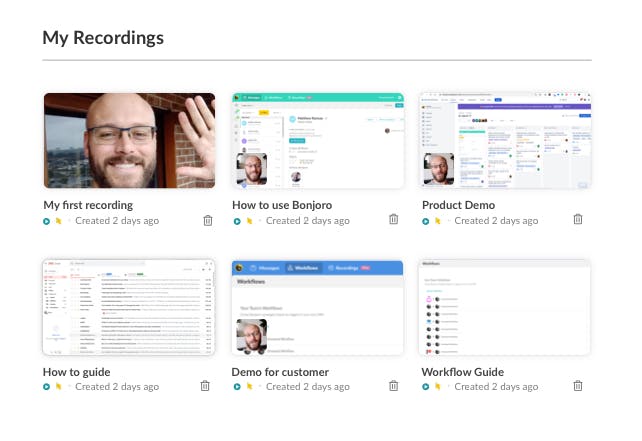The height and width of the screenshot is (441, 642).
Task: Remove the How to guide recording
Action: pos(205,386)
